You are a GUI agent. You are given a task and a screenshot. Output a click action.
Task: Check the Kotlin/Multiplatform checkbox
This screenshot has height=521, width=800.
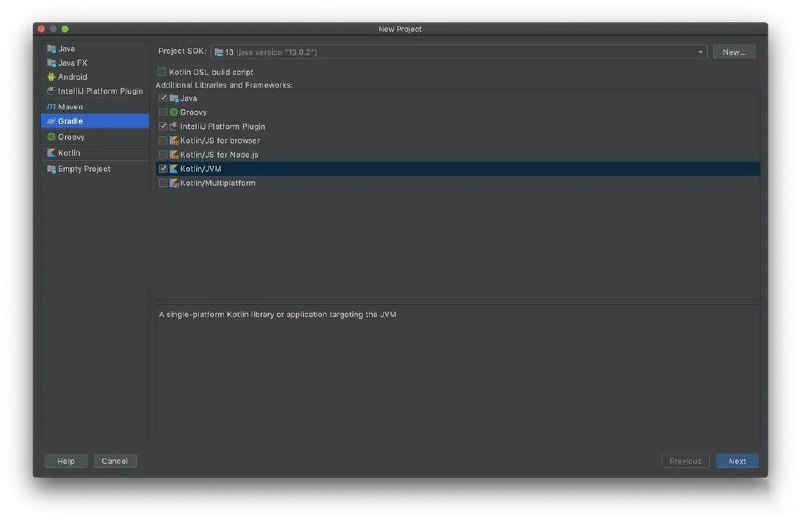[163, 183]
